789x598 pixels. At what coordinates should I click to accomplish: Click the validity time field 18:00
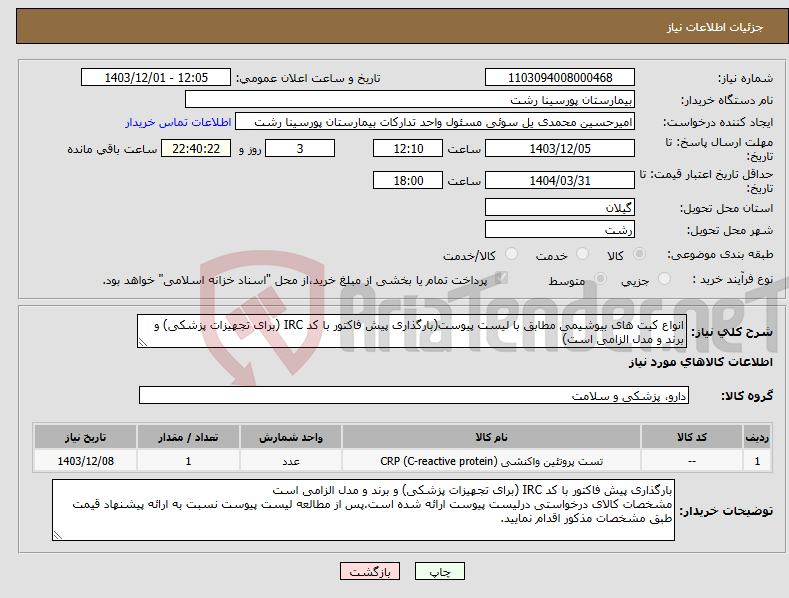(x=408, y=180)
